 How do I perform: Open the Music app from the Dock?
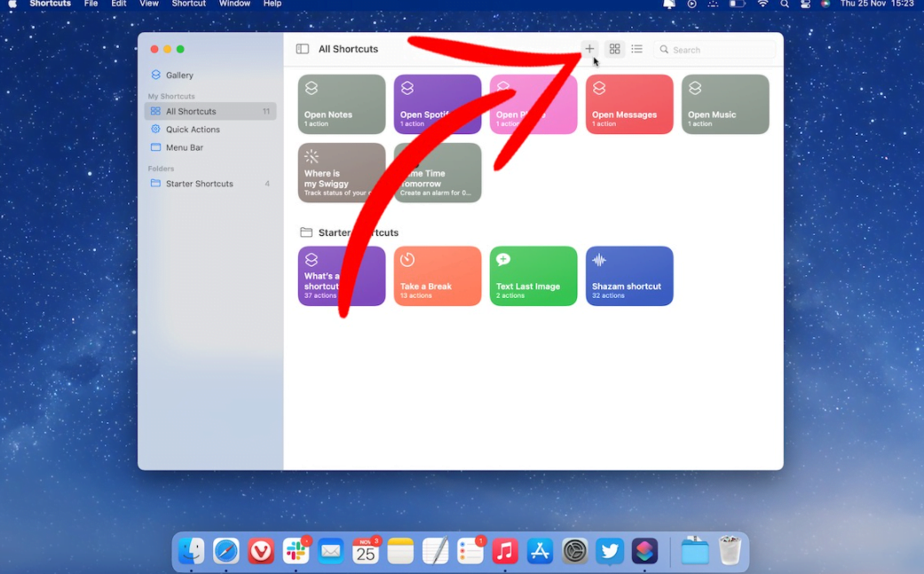point(505,551)
